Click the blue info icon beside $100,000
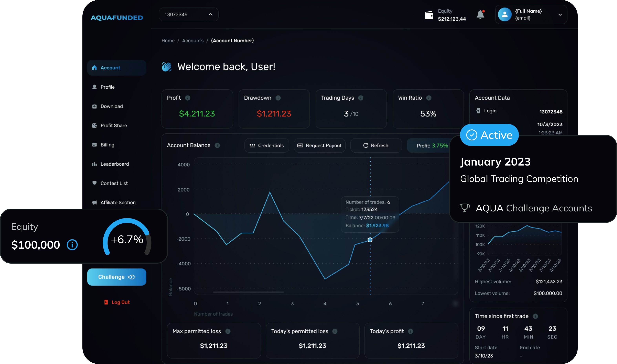The width and height of the screenshot is (617, 364). coord(72,245)
